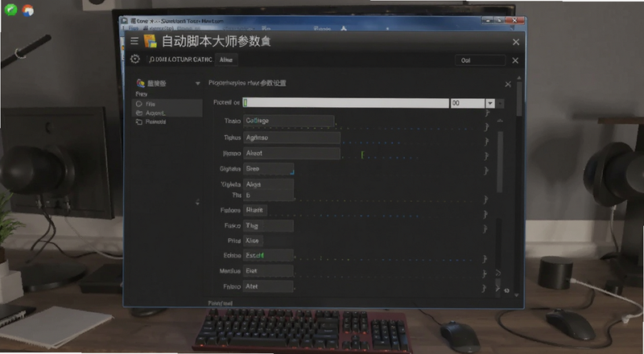Viewport: 644px width, 354px height.
Task: Click the icon beside the 'File' sidebar row
Action: tap(138, 104)
